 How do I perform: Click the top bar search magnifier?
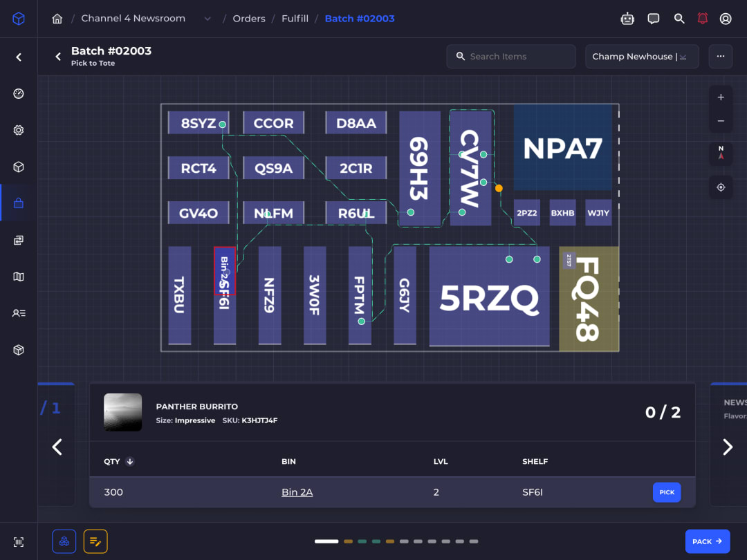click(x=679, y=19)
